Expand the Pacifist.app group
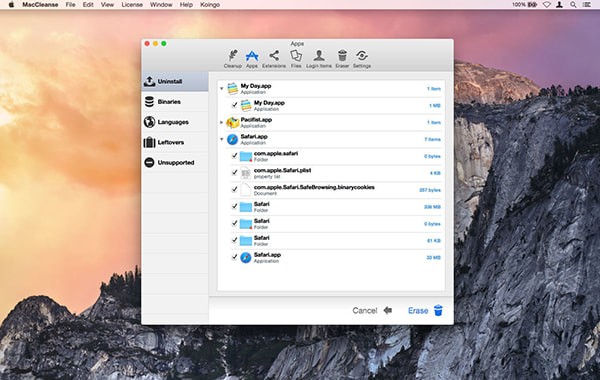This screenshot has width=600, height=380. point(222,122)
